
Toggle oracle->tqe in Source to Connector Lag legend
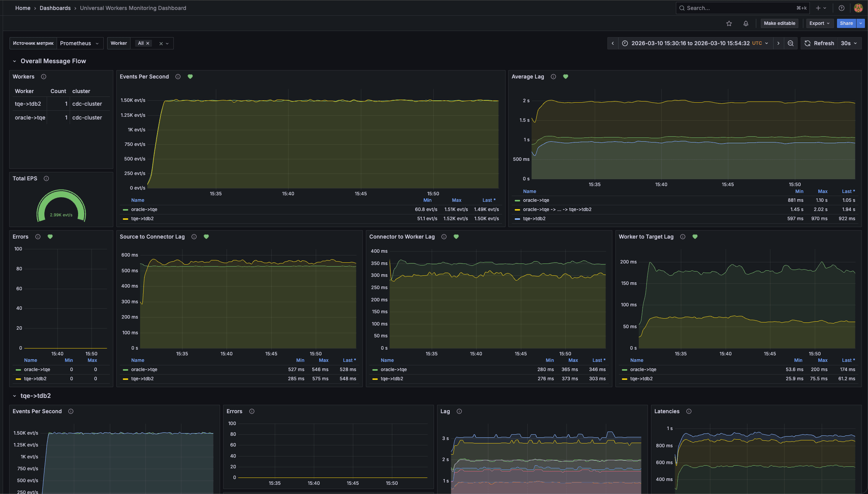pyautogui.click(x=144, y=370)
